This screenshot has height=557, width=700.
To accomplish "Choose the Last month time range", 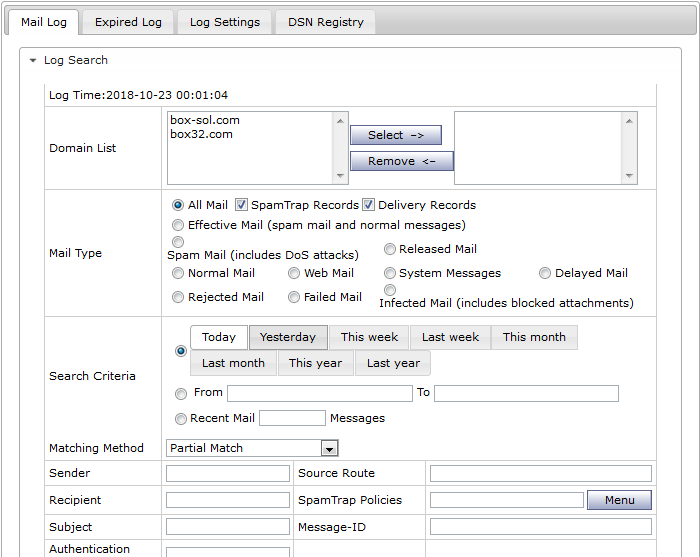I will pyautogui.click(x=233, y=363).
